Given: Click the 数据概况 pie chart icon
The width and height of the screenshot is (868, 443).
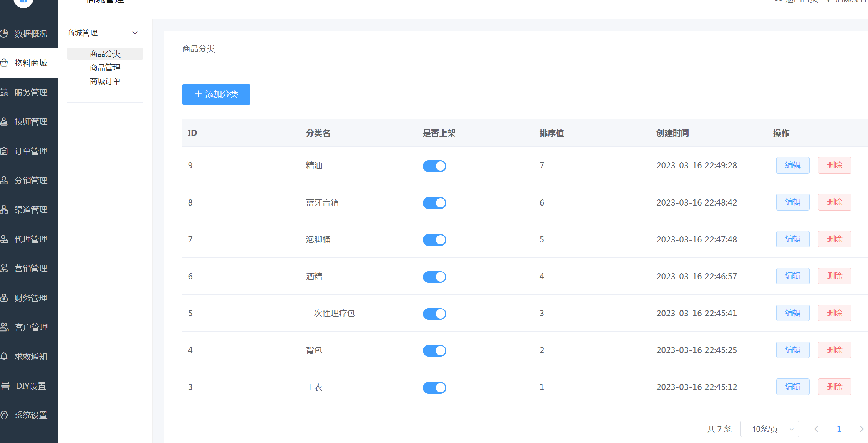Looking at the screenshot, I should 4,33.
